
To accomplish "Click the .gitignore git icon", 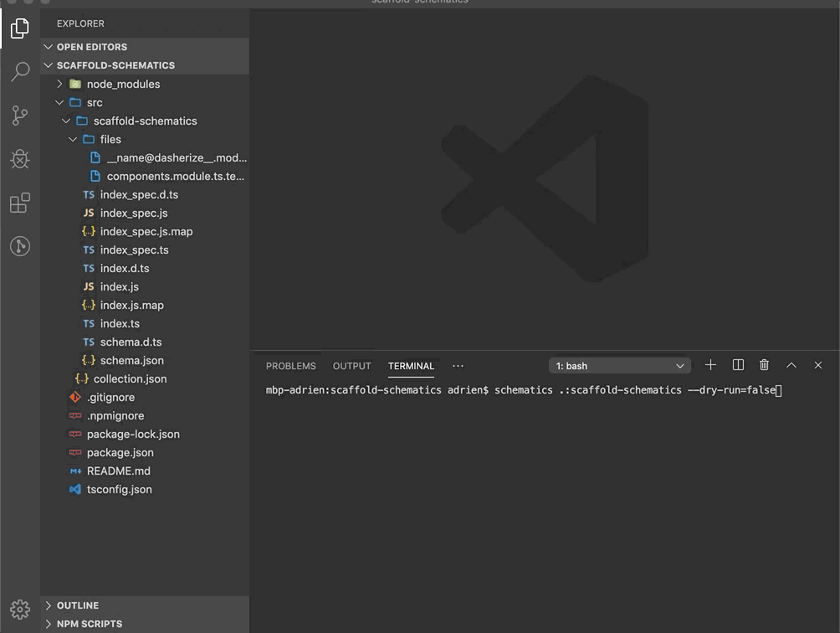I will point(75,397).
